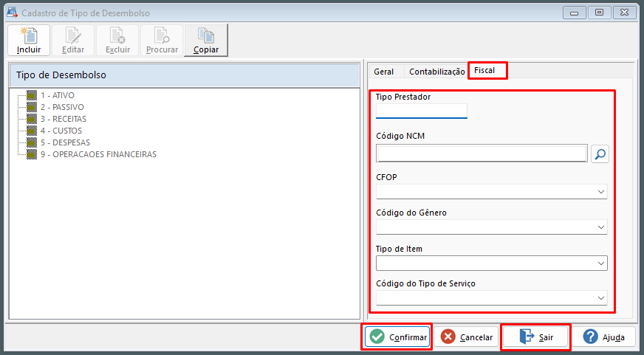The width and height of the screenshot is (644, 355).
Task: Select the icon beside 9 - OPERACAOES FINANCEIRAS
Action: (x=32, y=155)
